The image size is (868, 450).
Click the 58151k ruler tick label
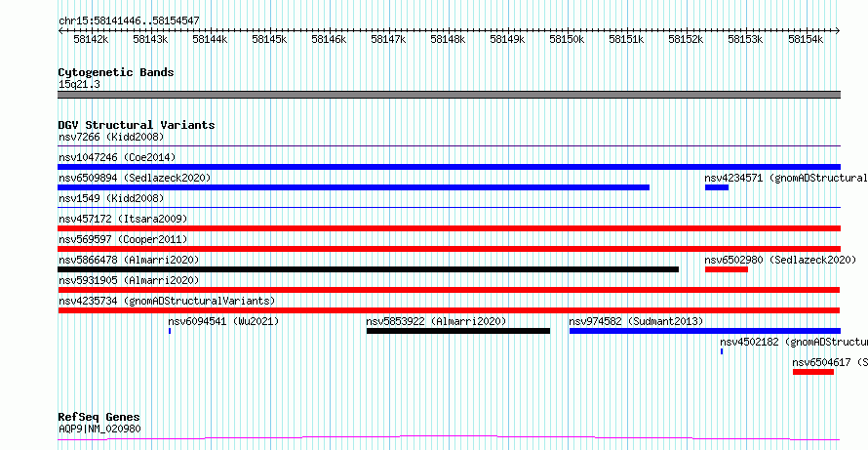click(x=627, y=40)
